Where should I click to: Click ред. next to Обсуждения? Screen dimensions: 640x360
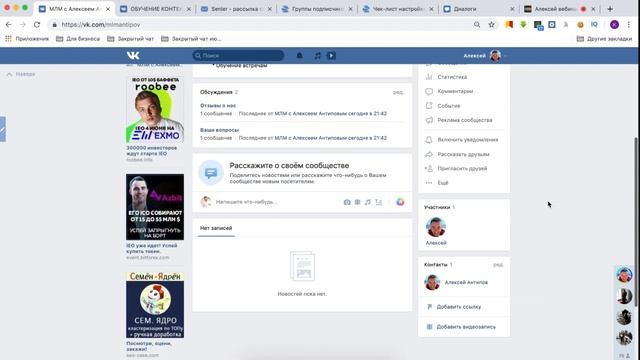pos(398,92)
